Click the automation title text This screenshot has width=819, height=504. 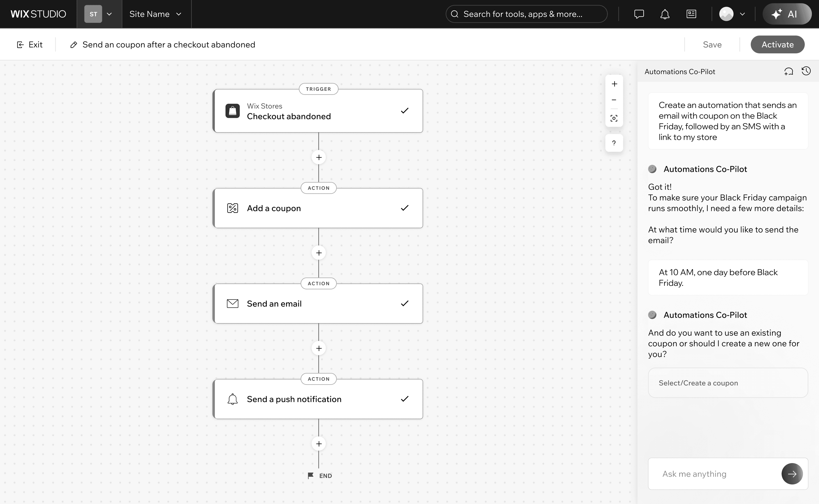(x=169, y=44)
